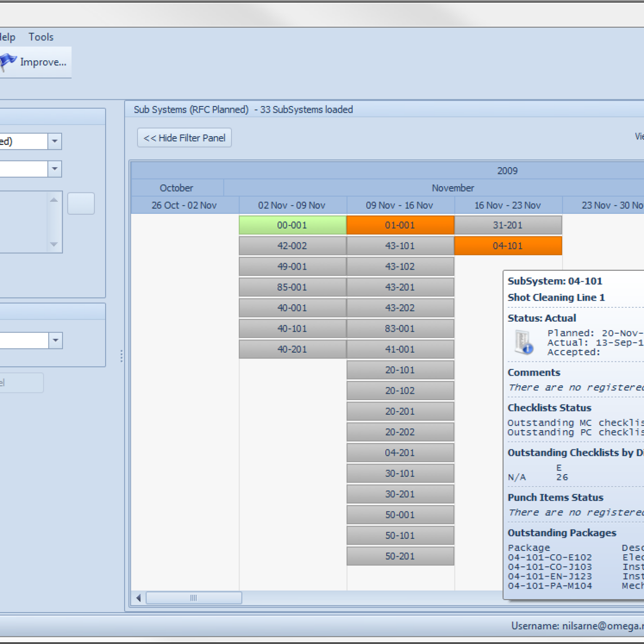Viewport: 644px width, 644px height.
Task: Click the Improve... toolbar button
Action: [x=35, y=62]
